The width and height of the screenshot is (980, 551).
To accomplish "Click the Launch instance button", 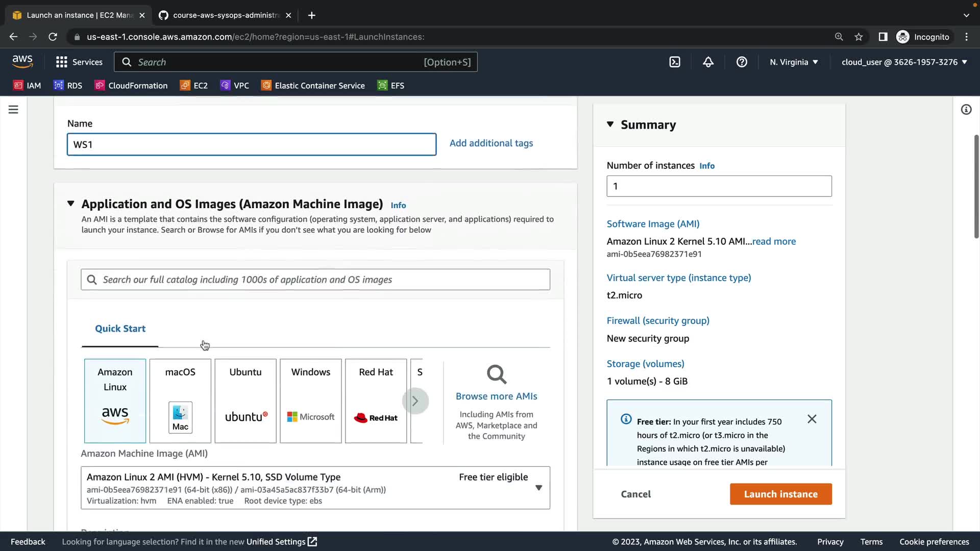I will 780,494.
